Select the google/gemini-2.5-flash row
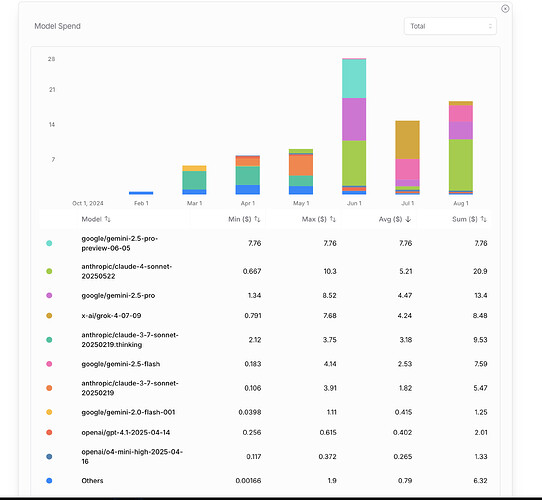The width and height of the screenshot is (542, 500). pos(265,364)
